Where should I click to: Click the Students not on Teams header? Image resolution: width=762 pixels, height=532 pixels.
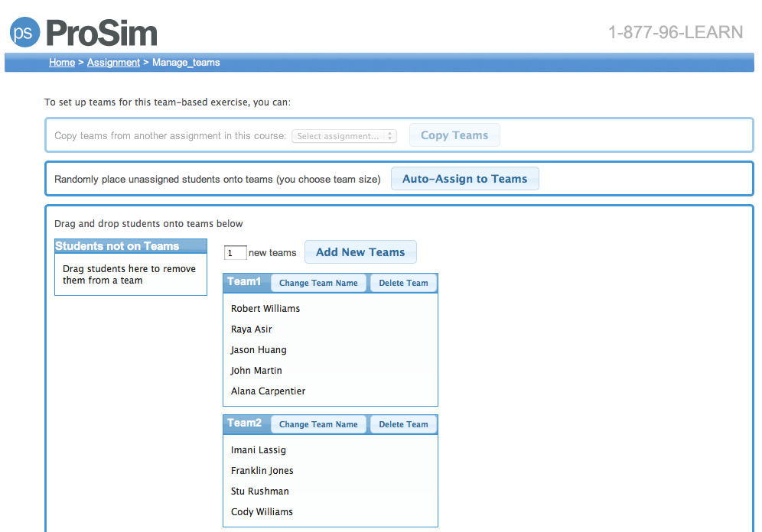click(x=131, y=246)
